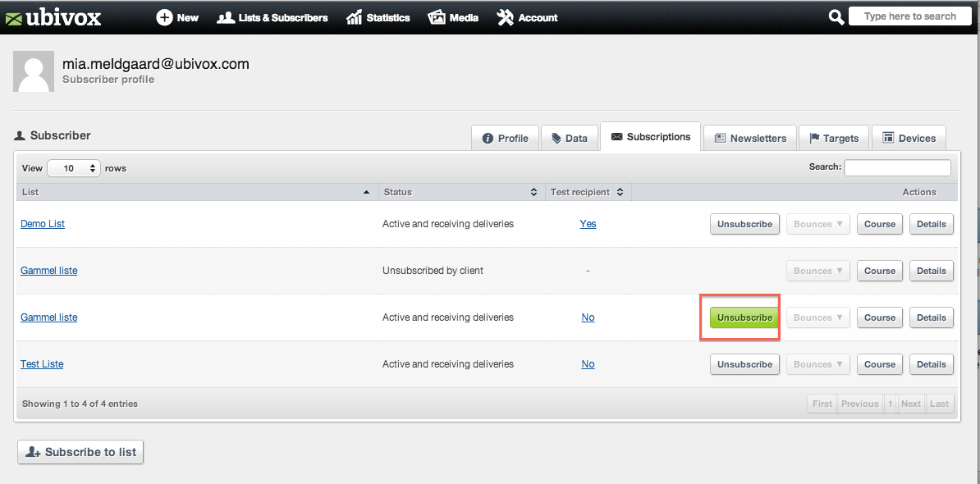This screenshot has width=980, height=484.
Task: Click Course for unsubscribed Gammel liste
Action: click(x=880, y=271)
